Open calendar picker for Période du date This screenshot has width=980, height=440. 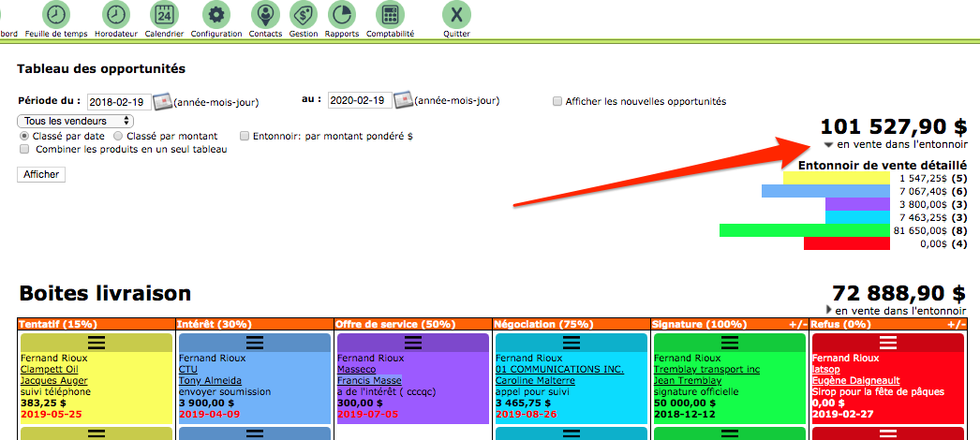[x=163, y=100]
